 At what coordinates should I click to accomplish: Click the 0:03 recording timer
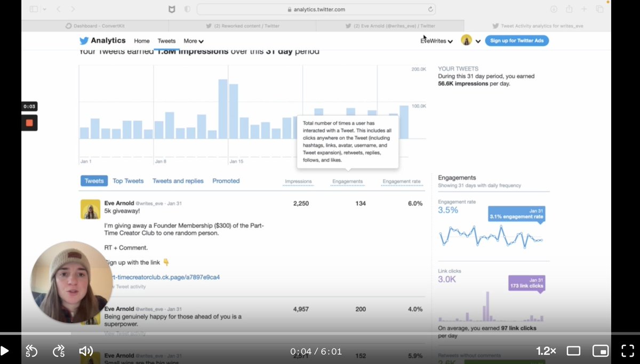(x=29, y=107)
